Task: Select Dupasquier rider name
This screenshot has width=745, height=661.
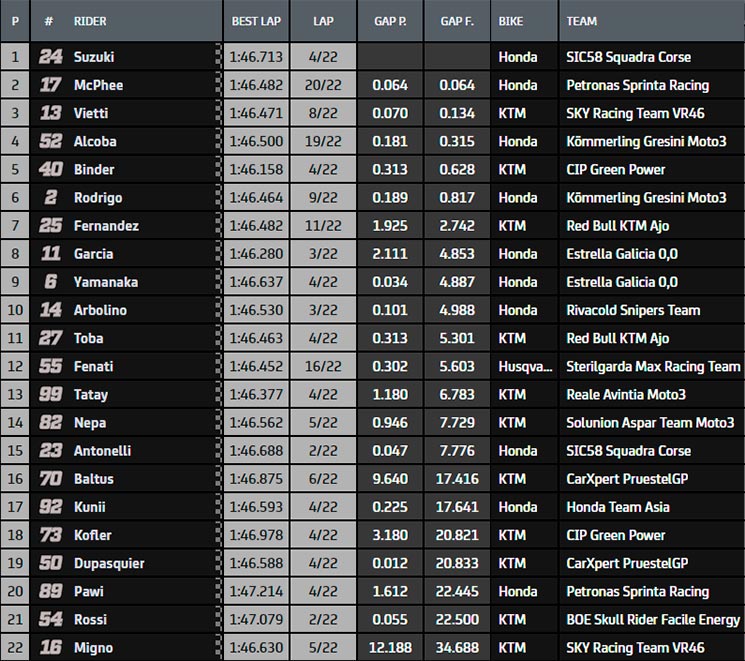Action: click(x=109, y=564)
